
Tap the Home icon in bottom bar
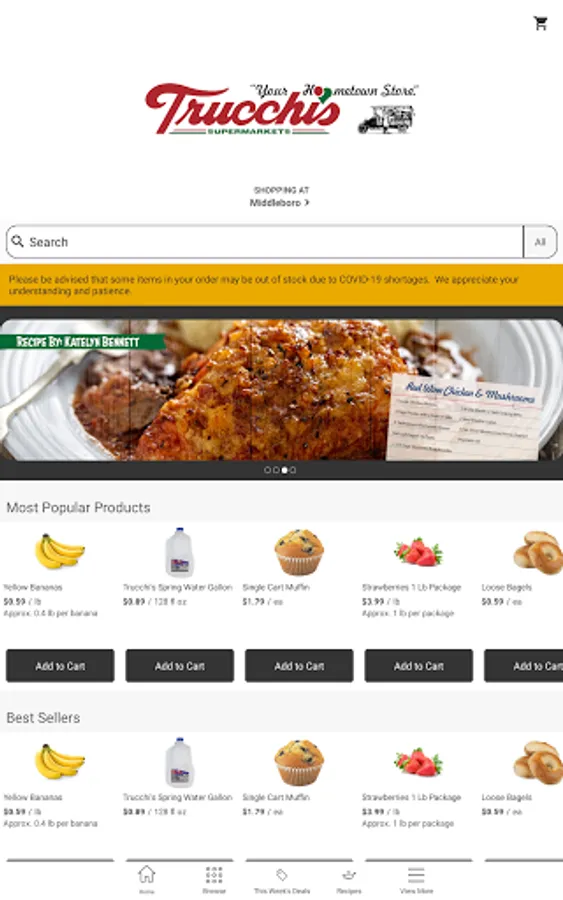coord(146,875)
